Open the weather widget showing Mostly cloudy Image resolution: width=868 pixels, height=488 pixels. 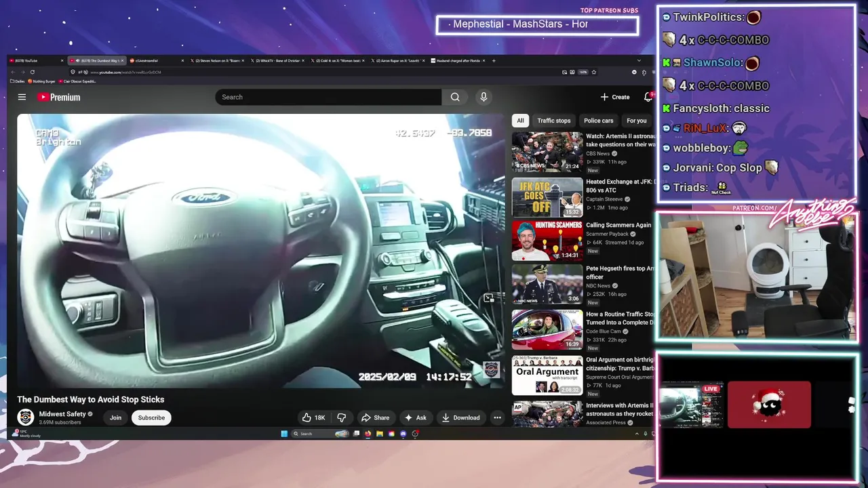[27, 434]
